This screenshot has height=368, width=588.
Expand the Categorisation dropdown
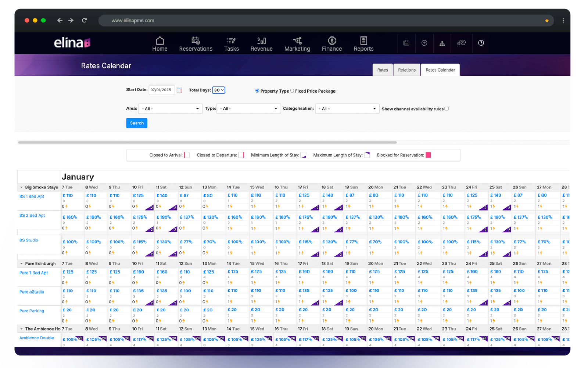click(347, 109)
